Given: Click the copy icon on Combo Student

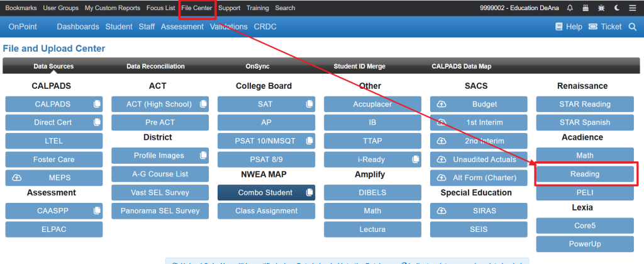Looking at the screenshot, I should 309,193.
